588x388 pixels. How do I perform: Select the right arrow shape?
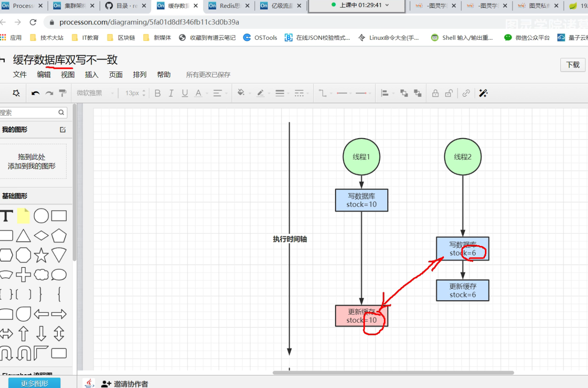click(59, 314)
